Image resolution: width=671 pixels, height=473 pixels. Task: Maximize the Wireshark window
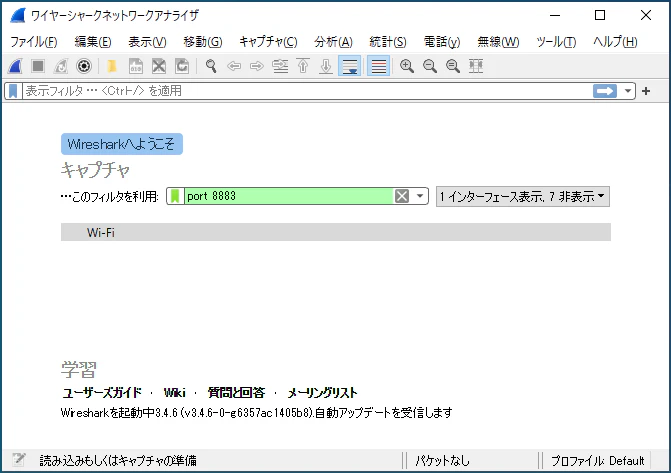click(x=600, y=15)
